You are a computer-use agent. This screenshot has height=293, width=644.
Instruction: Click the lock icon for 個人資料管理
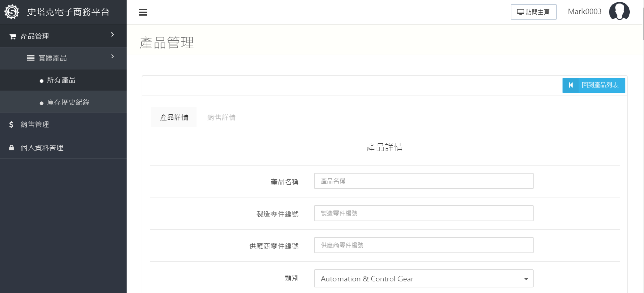tap(12, 148)
